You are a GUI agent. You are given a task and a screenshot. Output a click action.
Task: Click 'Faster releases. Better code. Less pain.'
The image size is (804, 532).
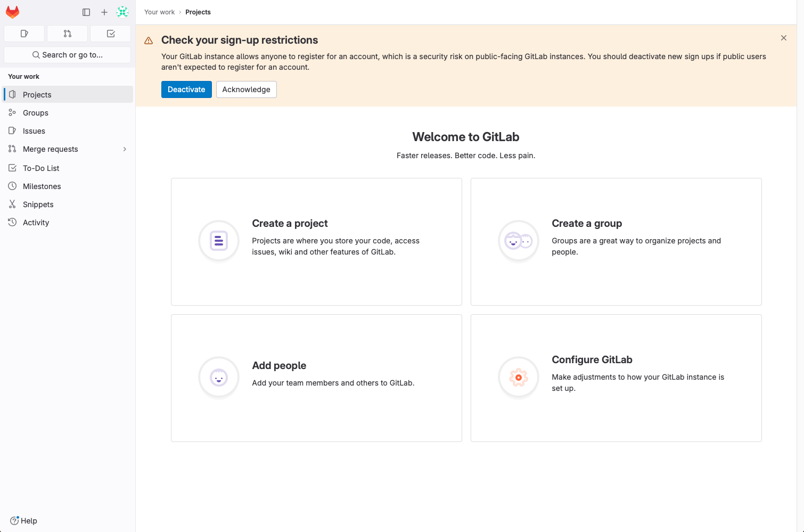pos(466,155)
